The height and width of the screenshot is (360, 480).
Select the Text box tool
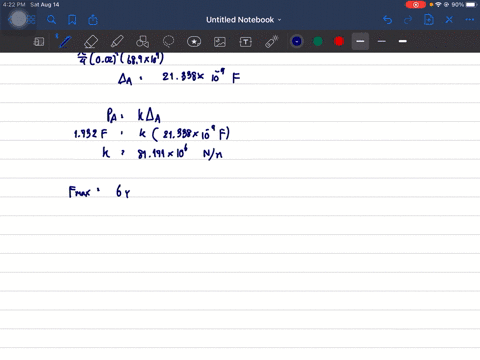[x=246, y=42]
